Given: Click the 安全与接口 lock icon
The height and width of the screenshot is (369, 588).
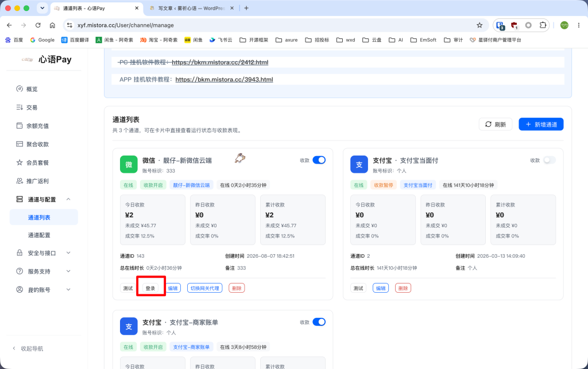Looking at the screenshot, I should point(20,253).
